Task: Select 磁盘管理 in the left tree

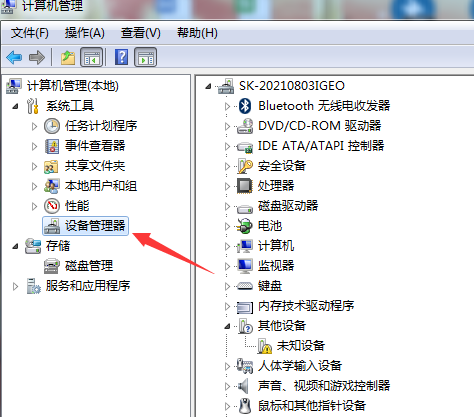Action: pos(89,266)
